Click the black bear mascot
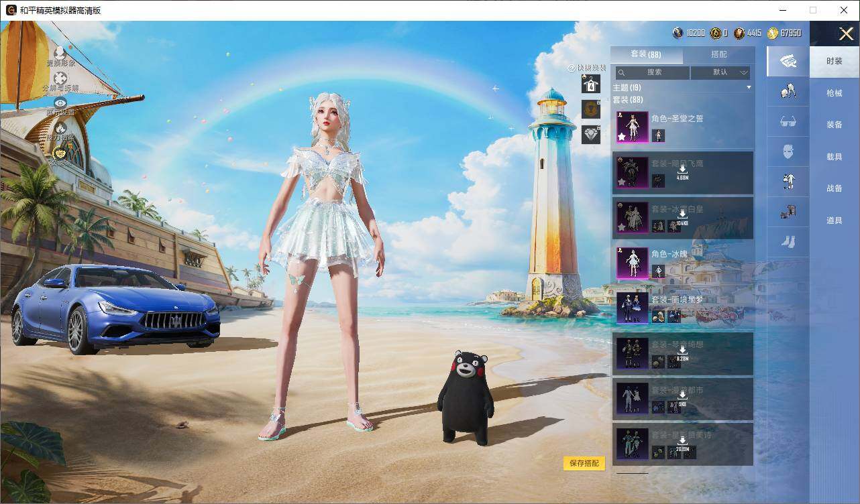 tap(464, 397)
